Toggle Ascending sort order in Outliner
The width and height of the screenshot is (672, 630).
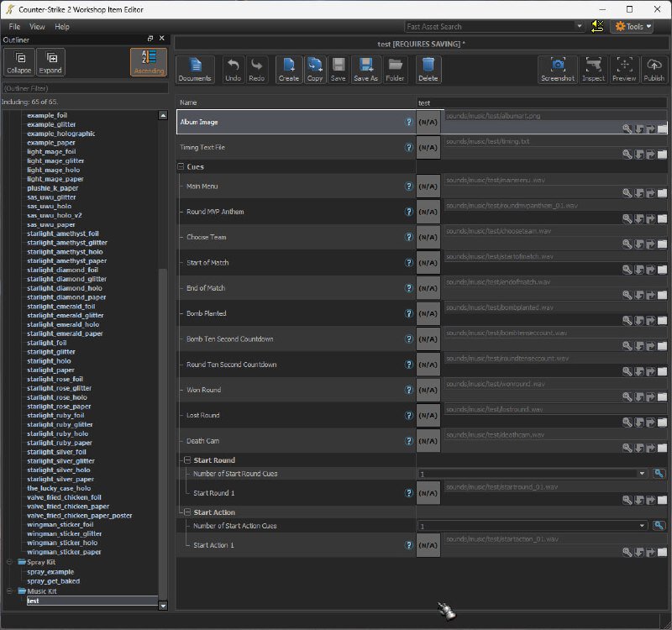click(x=149, y=62)
